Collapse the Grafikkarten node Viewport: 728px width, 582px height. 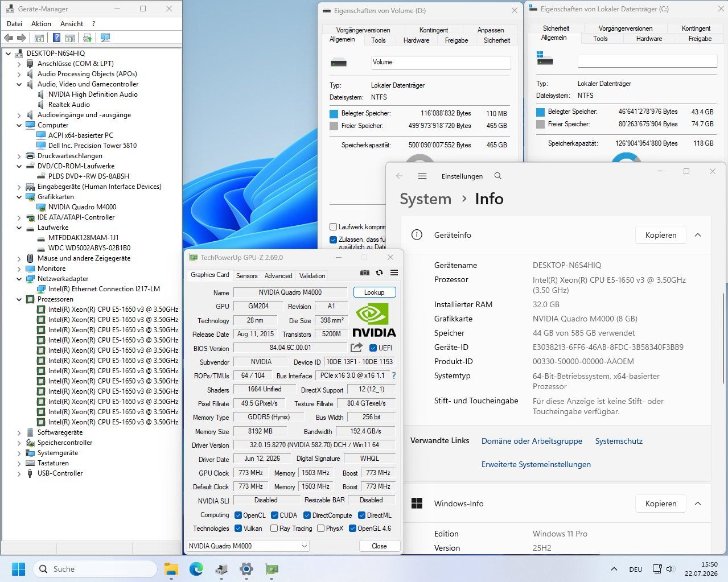click(19, 197)
